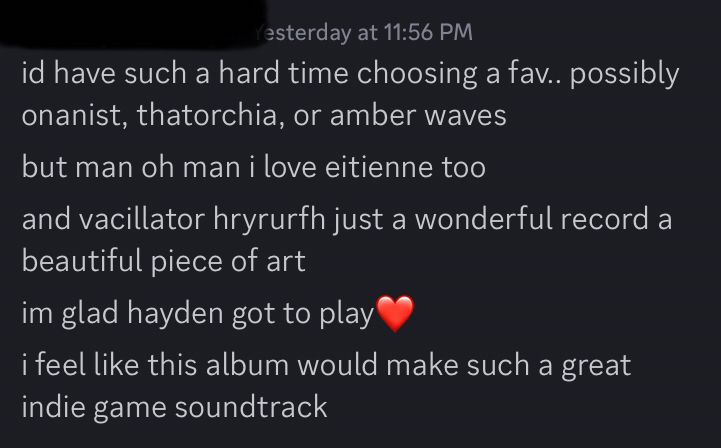Select the line "i feel like this album"
721x448 pixels.
click(x=326, y=365)
